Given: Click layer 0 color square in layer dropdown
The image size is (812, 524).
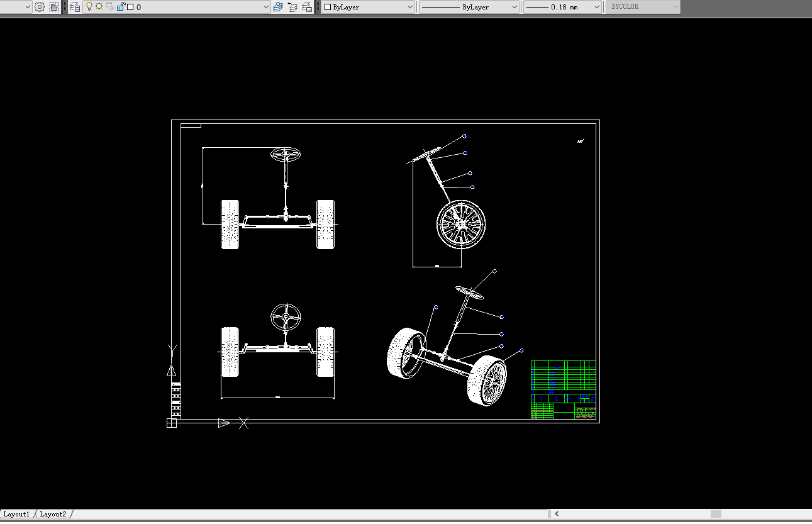Looking at the screenshot, I should pyautogui.click(x=130, y=7).
